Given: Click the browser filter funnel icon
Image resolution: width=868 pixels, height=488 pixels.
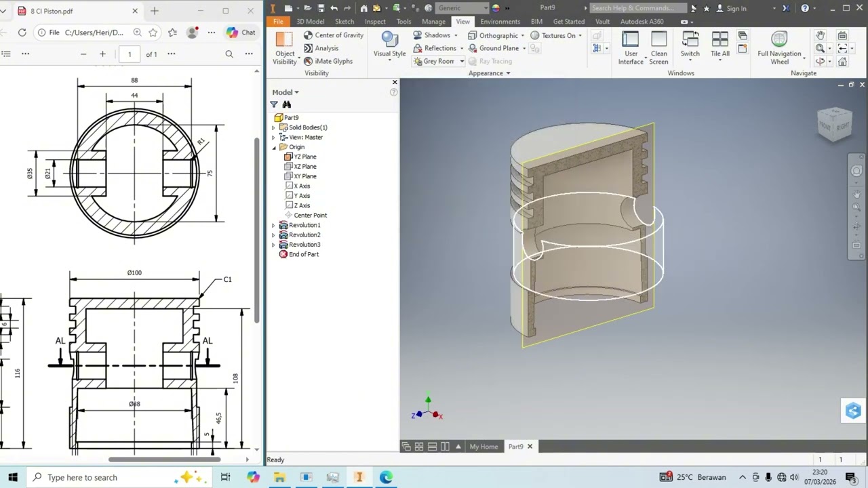Looking at the screenshot, I should coord(274,104).
